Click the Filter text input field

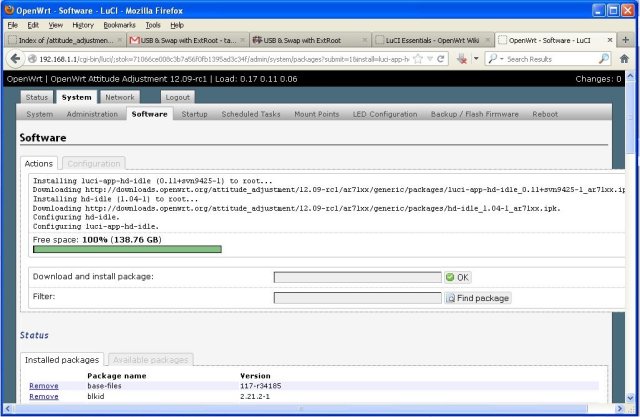click(x=357, y=298)
